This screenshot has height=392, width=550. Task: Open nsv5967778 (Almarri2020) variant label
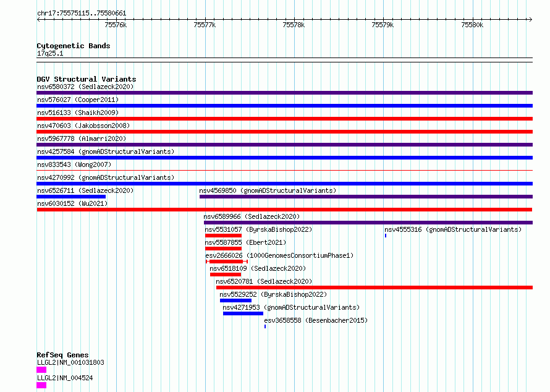pyautogui.click(x=82, y=138)
